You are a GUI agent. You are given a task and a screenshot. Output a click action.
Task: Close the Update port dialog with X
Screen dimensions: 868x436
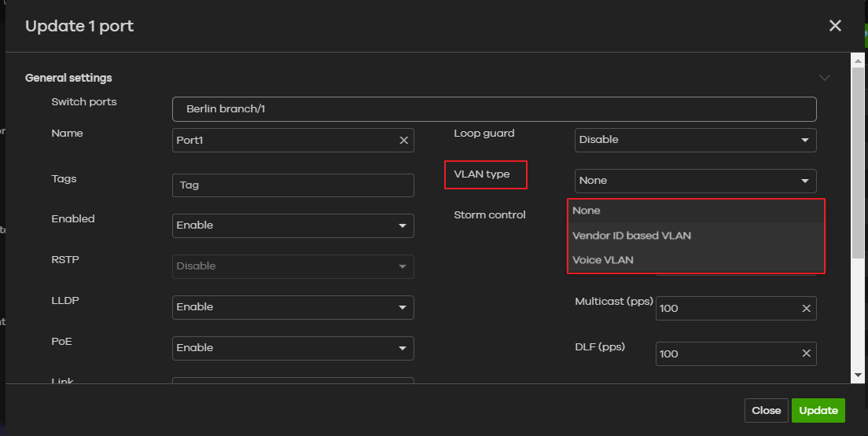[835, 26]
